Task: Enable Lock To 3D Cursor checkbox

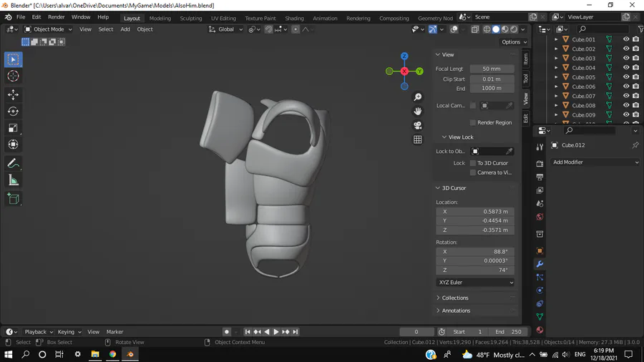Action: coord(473,163)
